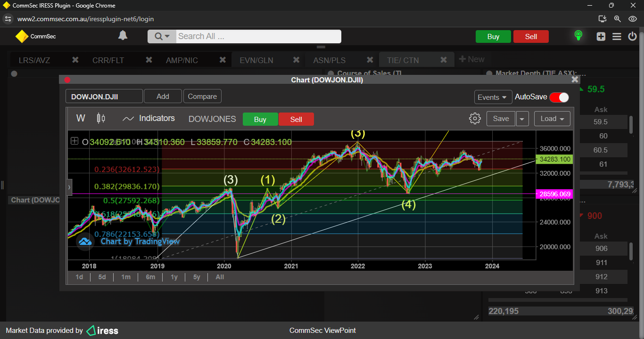Click the 34283.100 current price label

tap(554, 159)
